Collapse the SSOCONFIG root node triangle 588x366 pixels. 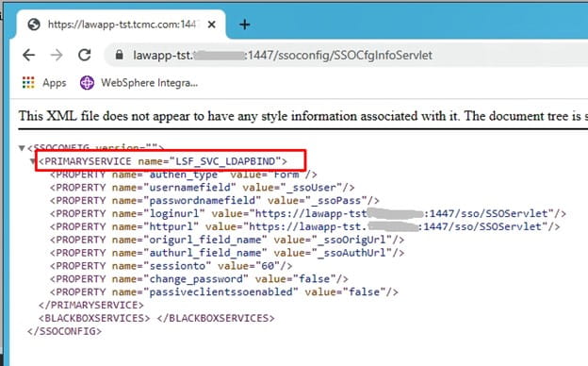coord(22,148)
